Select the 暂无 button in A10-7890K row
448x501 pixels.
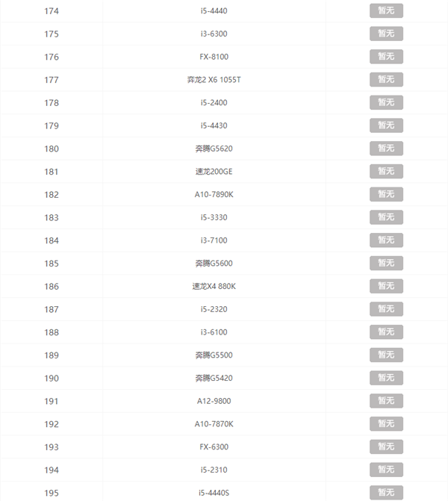[386, 194]
